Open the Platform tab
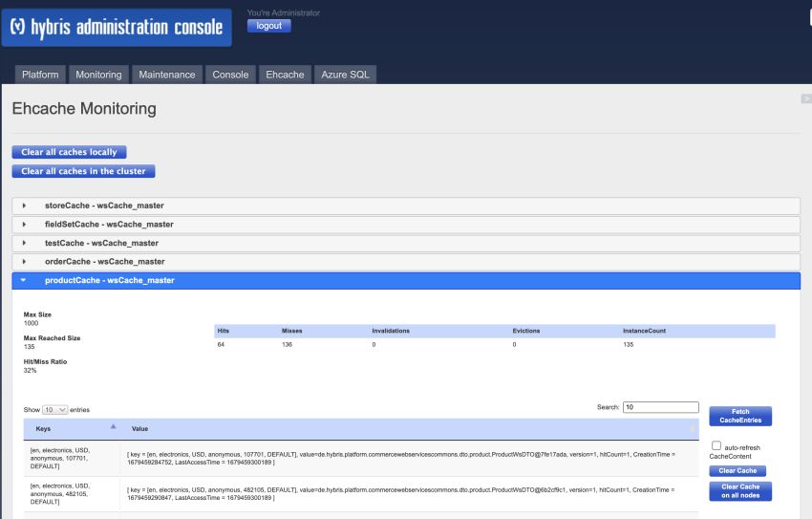This screenshot has height=519, width=812. [x=40, y=75]
